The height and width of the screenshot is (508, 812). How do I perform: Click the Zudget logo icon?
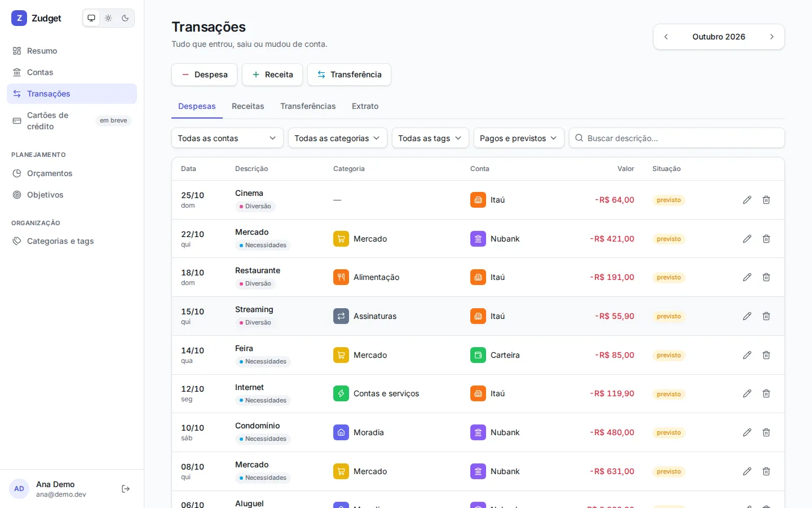coord(19,18)
